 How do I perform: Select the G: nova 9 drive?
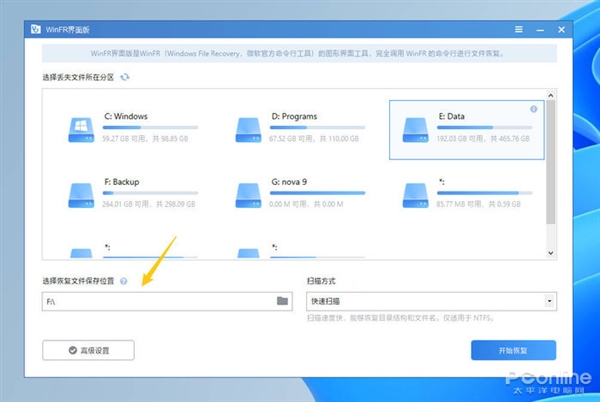click(300, 193)
